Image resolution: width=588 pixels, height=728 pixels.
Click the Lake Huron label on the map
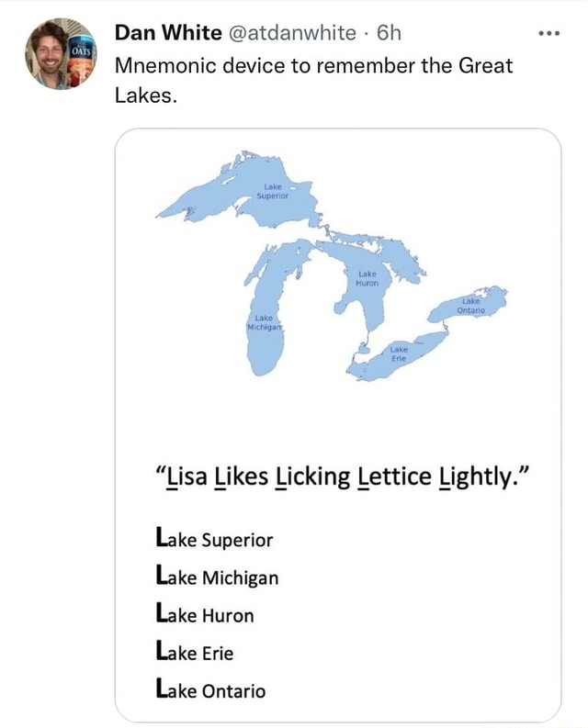(x=367, y=279)
